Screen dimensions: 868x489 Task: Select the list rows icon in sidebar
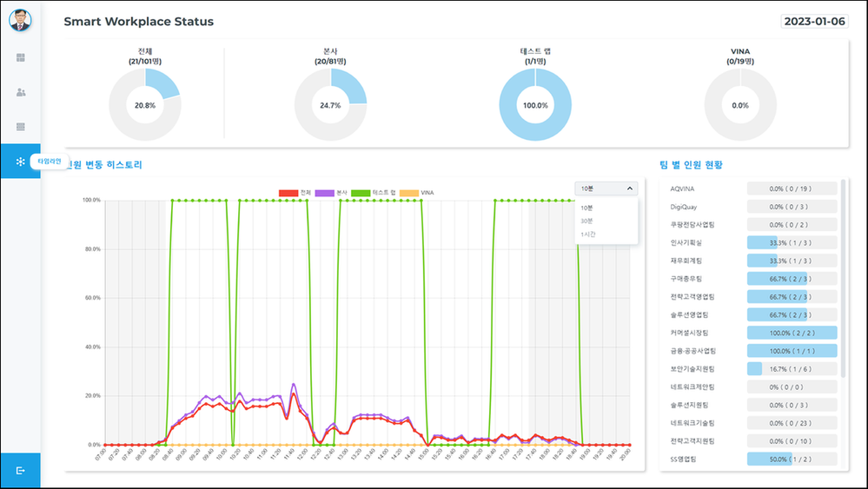20,127
